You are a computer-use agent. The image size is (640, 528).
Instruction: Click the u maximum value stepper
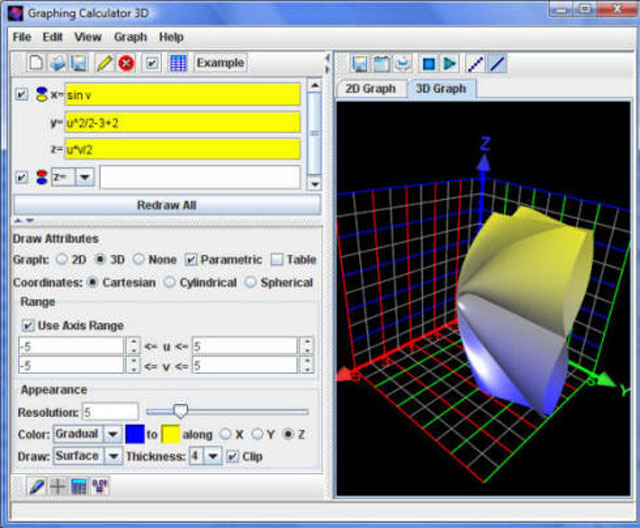(x=307, y=346)
